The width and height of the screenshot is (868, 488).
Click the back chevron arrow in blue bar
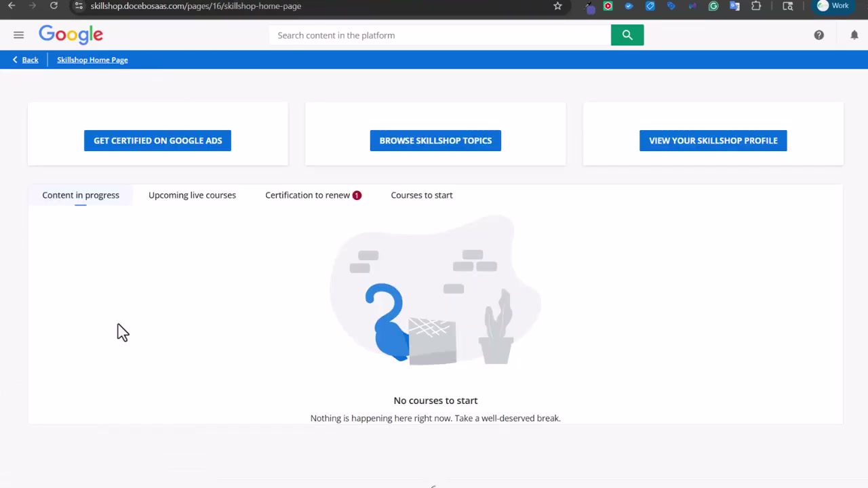(x=15, y=60)
